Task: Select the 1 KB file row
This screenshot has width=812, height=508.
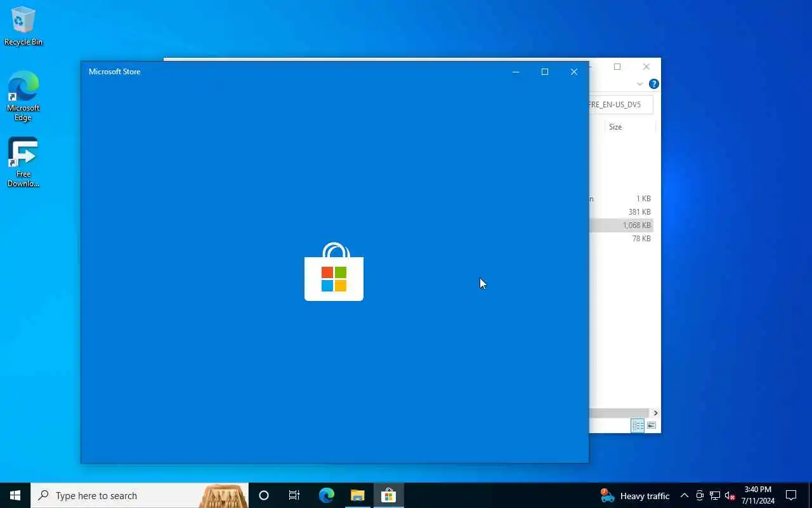Action: click(x=622, y=199)
